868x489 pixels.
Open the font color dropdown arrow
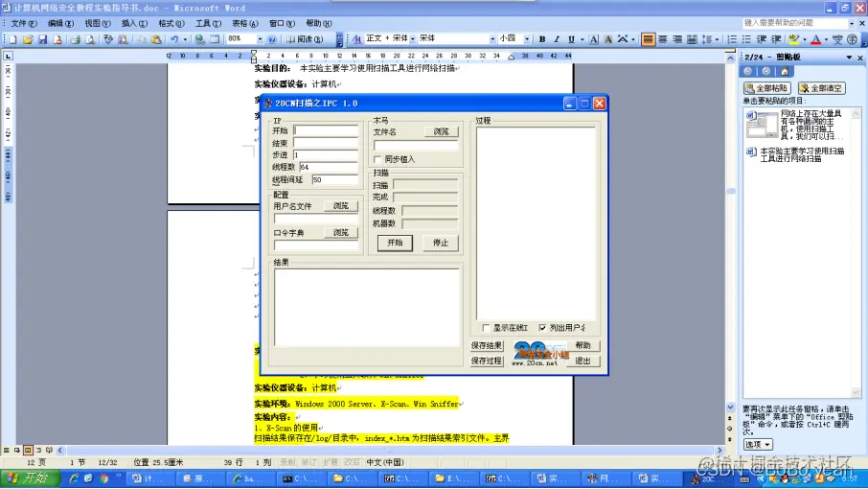click(x=826, y=38)
